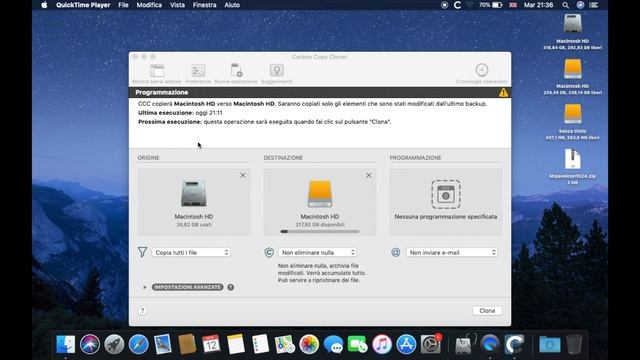This screenshot has height=360, width=640.
Task: Select the Destinazione orange Macintosh HD disk
Action: tap(320, 193)
